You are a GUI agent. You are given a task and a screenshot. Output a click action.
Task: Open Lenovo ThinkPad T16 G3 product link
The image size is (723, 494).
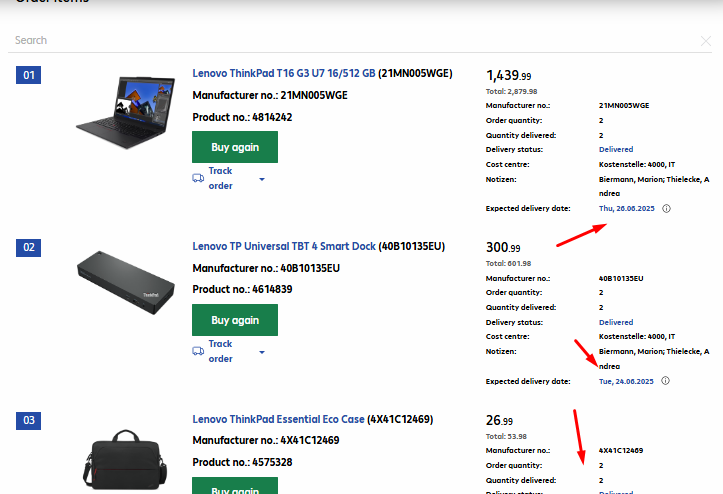pyautogui.click(x=284, y=73)
